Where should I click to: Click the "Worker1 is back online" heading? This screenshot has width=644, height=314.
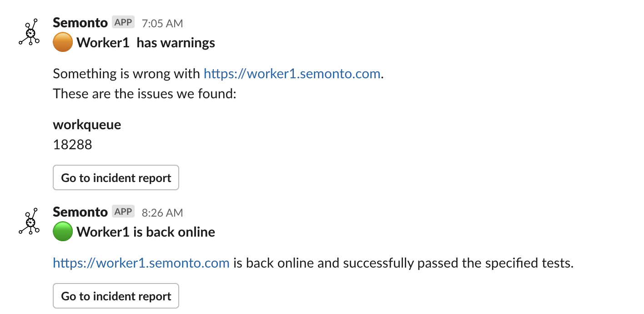click(146, 232)
